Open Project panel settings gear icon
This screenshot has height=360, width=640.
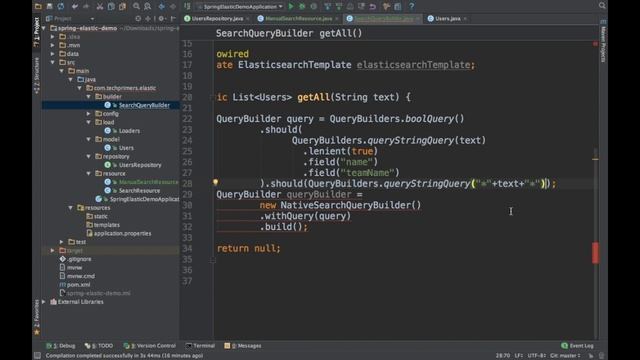pyautogui.click(x=162, y=18)
